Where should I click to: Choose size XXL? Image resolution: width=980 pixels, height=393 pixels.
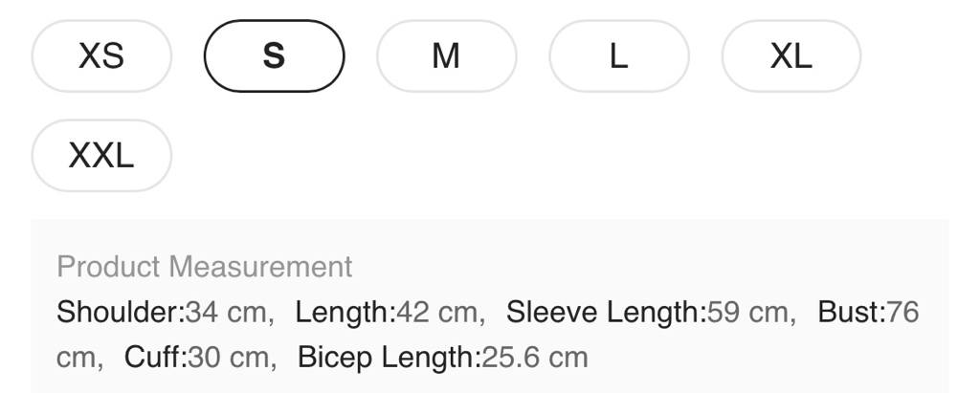click(101, 155)
